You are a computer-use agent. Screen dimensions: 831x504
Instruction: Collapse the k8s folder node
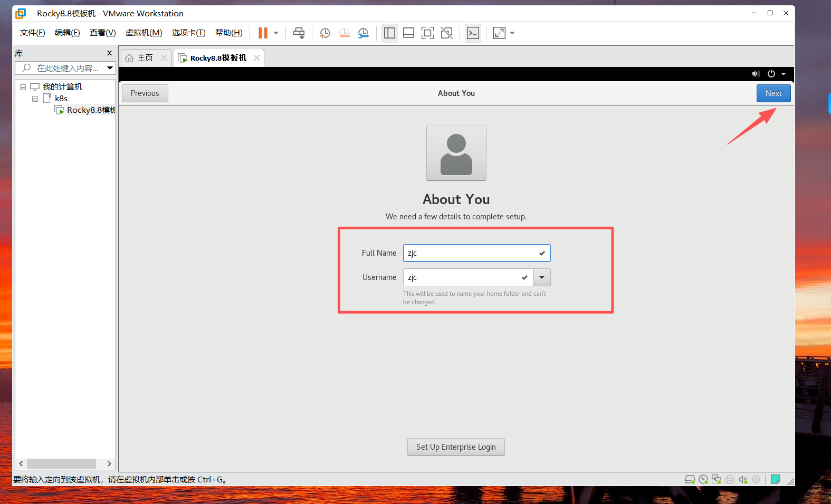pos(35,99)
